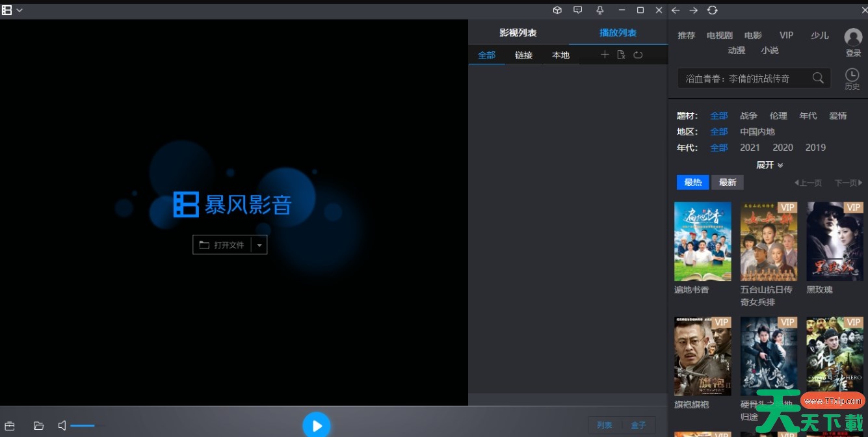Open the 旗袍旗袍 poster thumbnail

[x=703, y=356]
